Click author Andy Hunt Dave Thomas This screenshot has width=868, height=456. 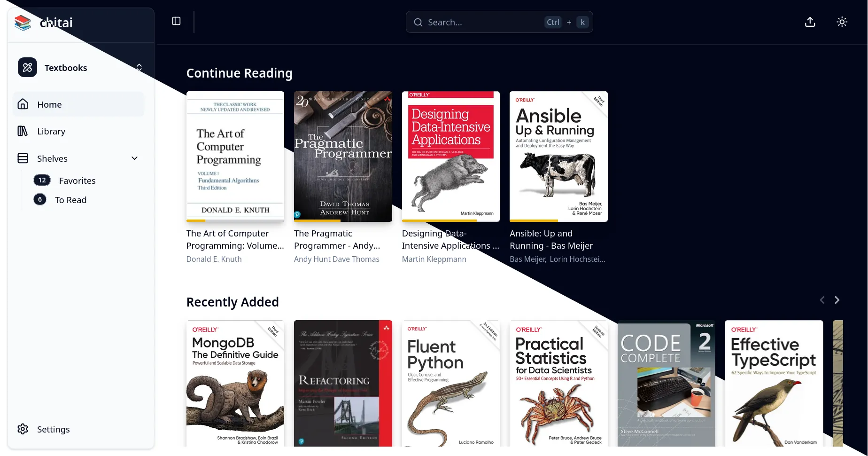(x=337, y=259)
